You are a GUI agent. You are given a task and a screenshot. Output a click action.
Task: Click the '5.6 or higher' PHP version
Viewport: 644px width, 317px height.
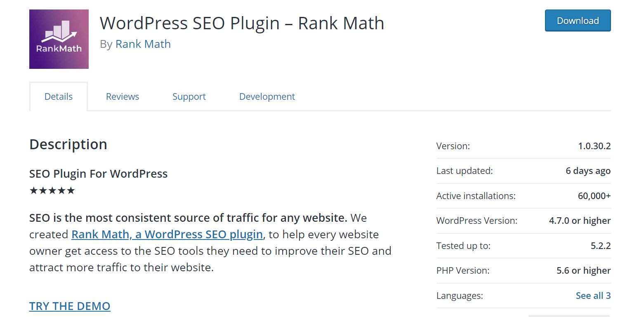pyautogui.click(x=583, y=270)
